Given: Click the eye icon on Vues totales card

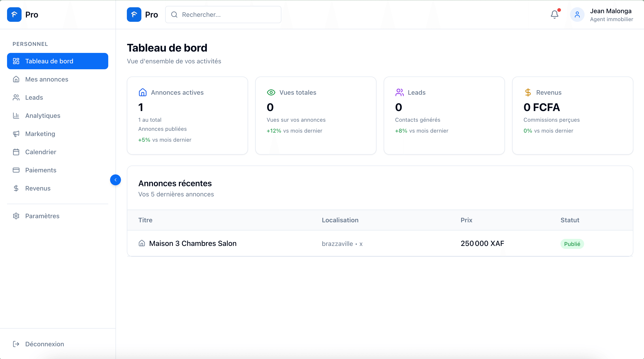Looking at the screenshot, I should (x=271, y=92).
